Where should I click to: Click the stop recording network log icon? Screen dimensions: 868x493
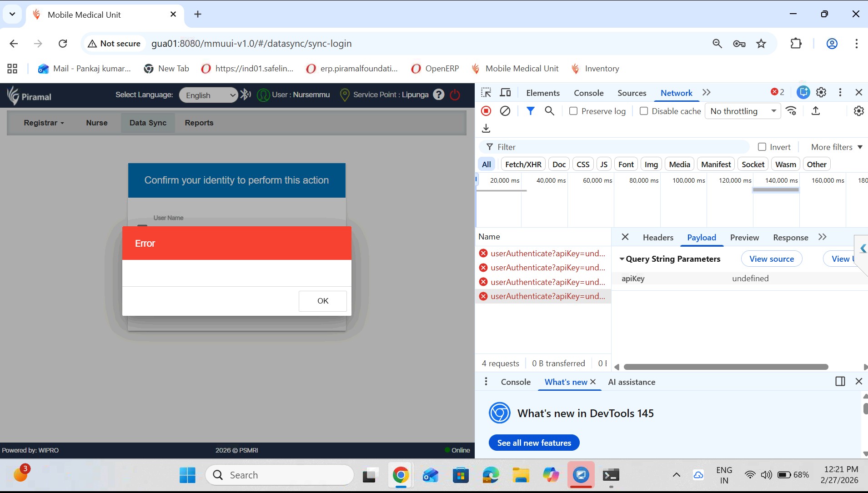coord(486,111)
